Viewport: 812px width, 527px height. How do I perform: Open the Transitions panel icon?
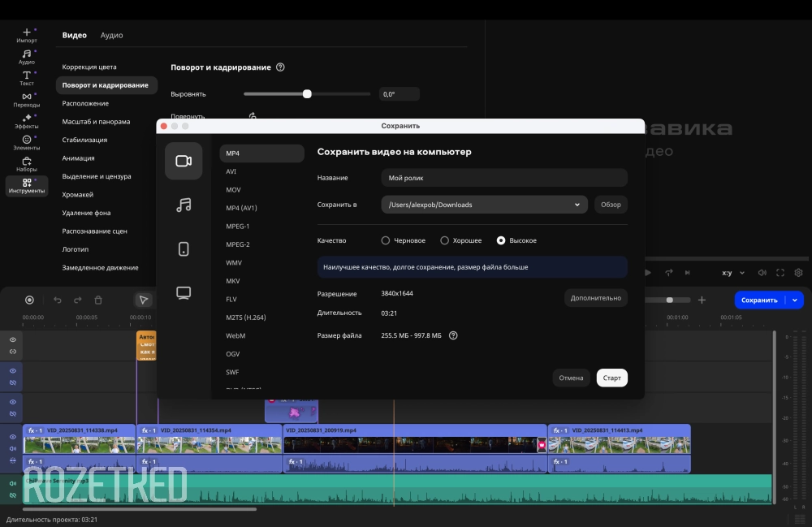click(x=27, y=100)
